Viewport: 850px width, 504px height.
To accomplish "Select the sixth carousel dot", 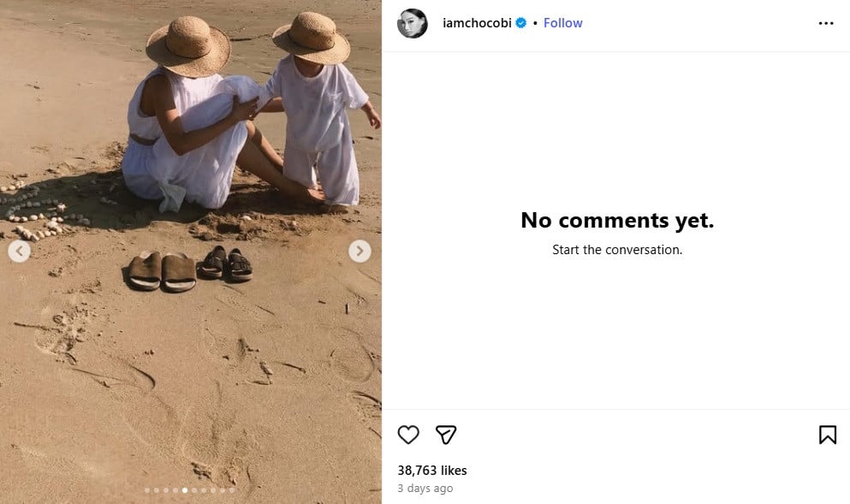I will click(x=194, y=490).
